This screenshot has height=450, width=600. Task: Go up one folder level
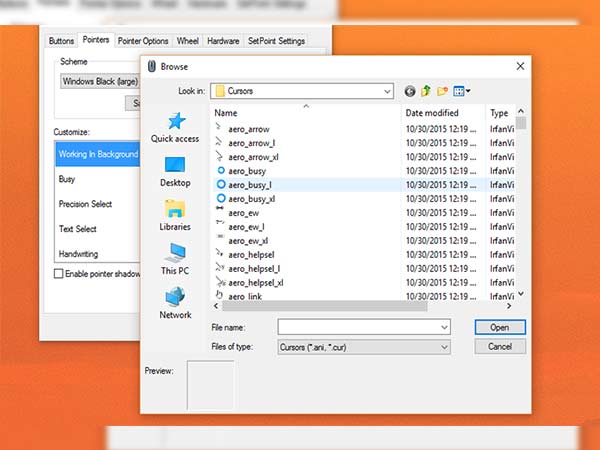(426, 91)
